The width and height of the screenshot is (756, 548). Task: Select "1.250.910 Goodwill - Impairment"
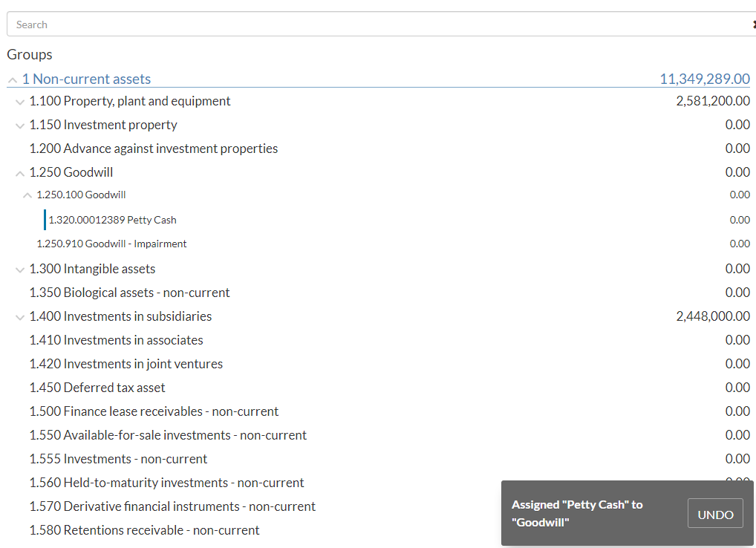[x=111, y=244]
